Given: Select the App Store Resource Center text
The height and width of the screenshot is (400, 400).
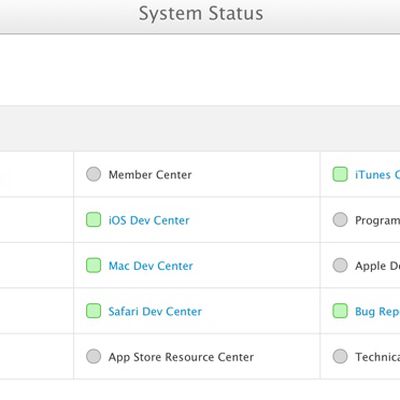Looking at the screenshot, I should tap(181, 357).
